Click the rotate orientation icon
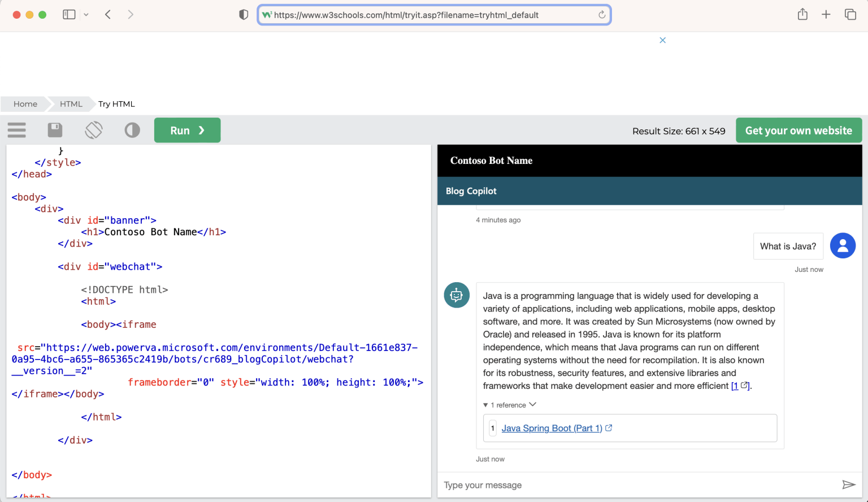Viewport: 868px width, 502px height. pyautogui.click(x=94, y=131)
